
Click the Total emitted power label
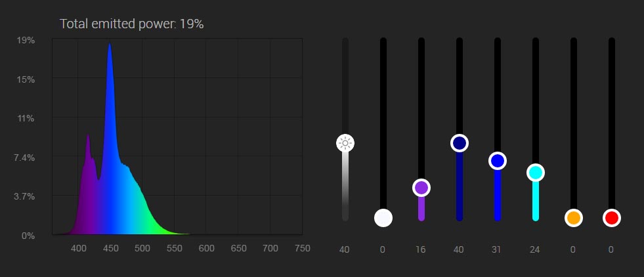(131, 24)
